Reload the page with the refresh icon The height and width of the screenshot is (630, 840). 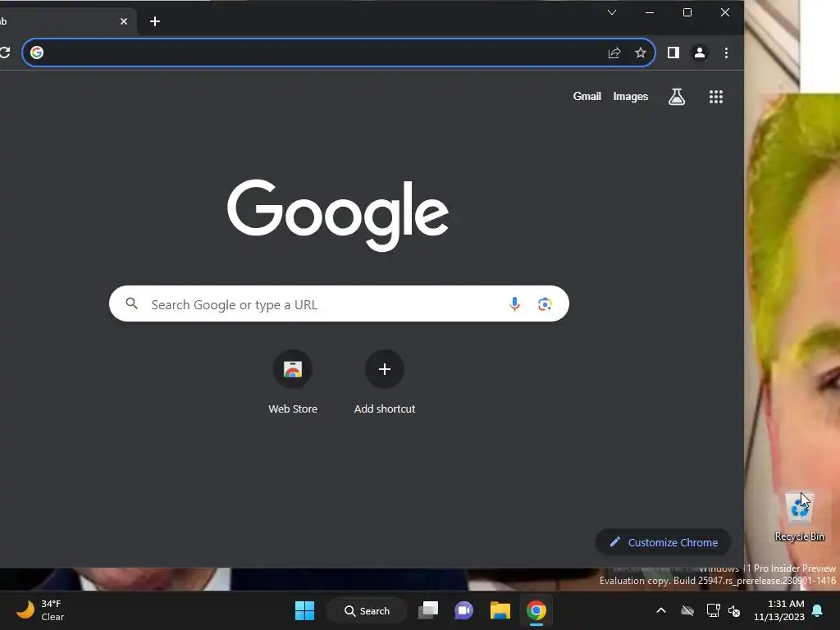click(x=5, y=52)
